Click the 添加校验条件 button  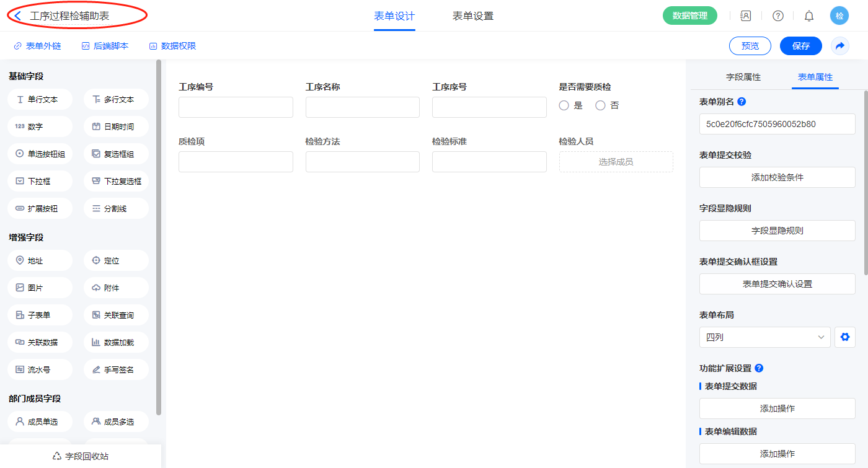[x=777, y=177]
